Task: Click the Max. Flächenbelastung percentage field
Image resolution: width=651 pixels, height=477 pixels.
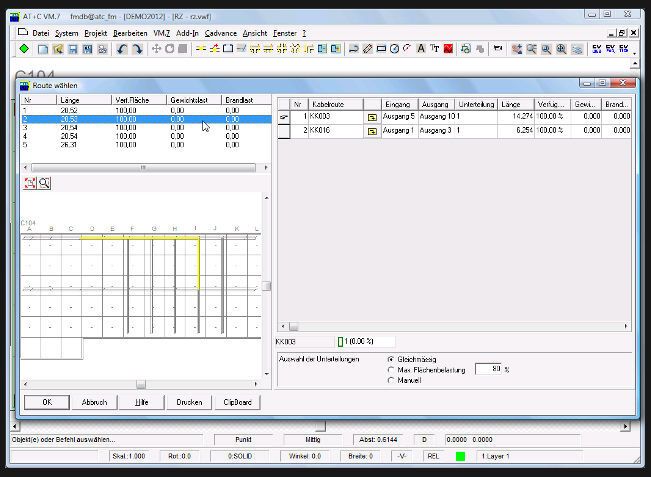Action: click(x=487, y=369)
